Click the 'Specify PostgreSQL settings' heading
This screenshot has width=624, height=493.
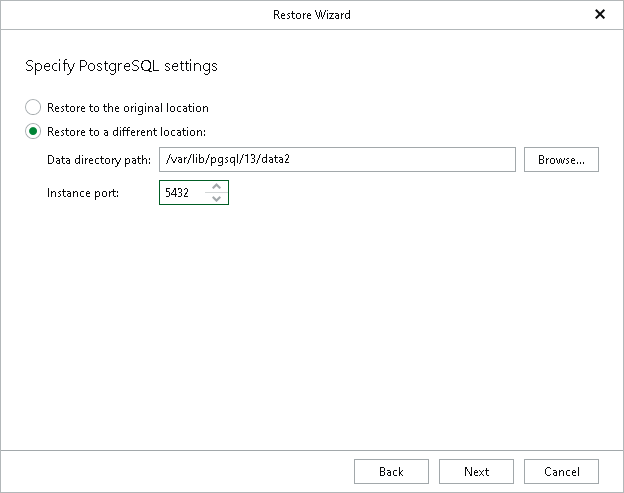121,67
